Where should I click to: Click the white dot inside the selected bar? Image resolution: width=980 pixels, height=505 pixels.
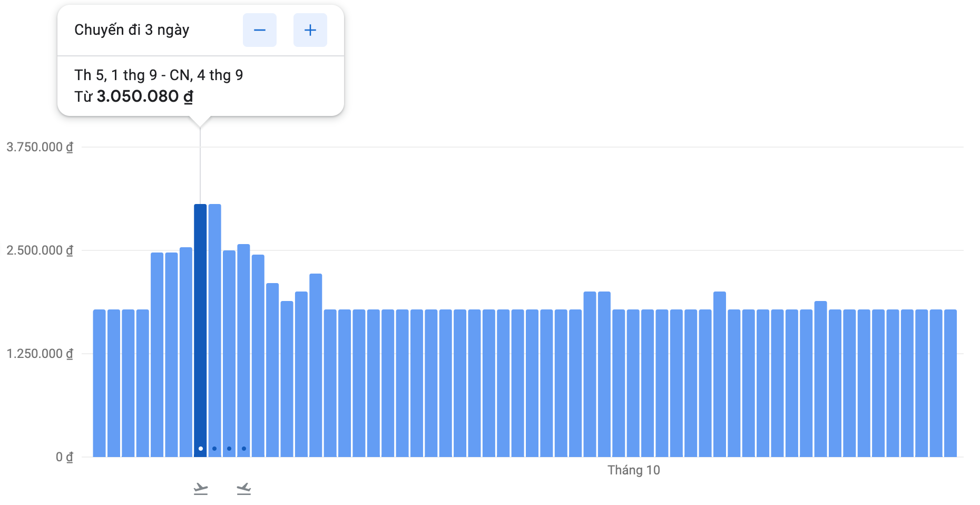click(201, 449)
